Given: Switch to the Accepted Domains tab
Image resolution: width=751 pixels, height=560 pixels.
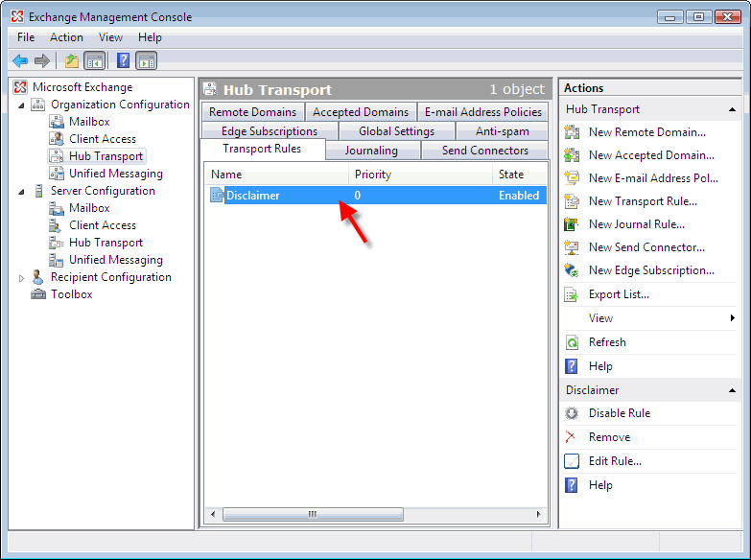Looking at the screenshot, I should tap(361, 111).
